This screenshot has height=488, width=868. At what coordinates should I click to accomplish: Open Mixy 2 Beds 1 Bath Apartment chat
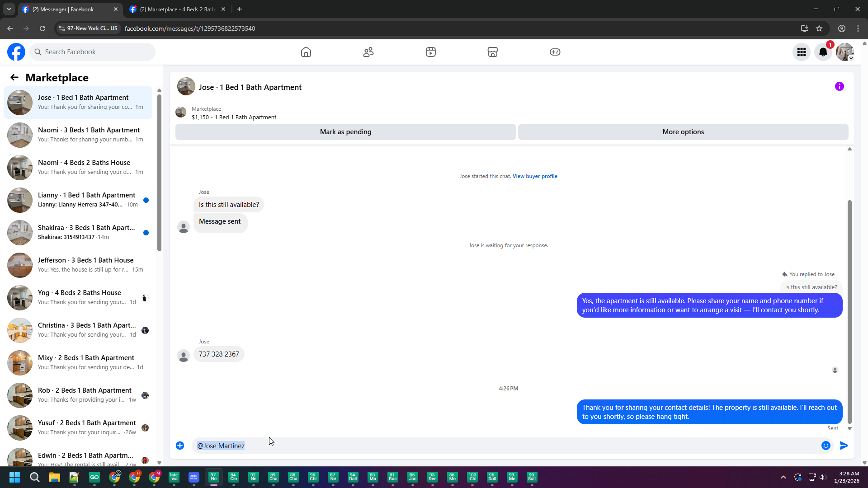78,363
